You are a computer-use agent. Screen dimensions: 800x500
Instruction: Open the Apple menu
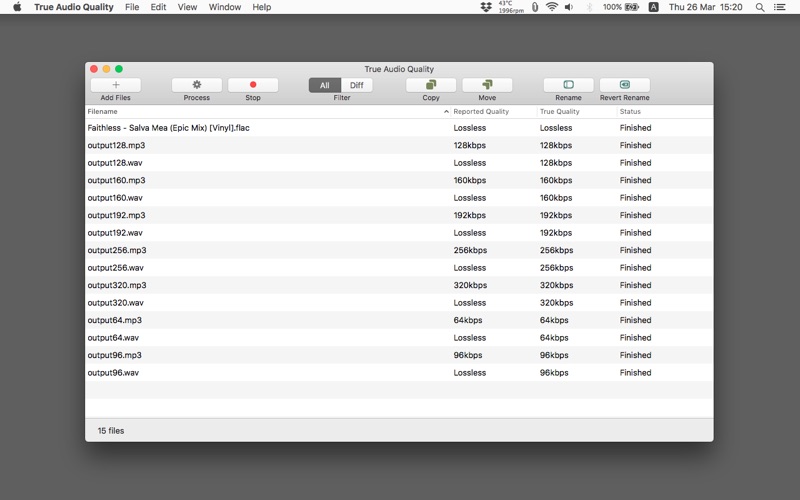point(17,7)
